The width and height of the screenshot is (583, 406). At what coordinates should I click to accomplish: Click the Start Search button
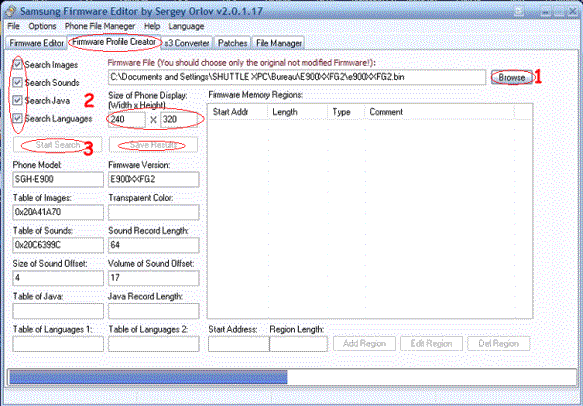(x=58, y=145)
